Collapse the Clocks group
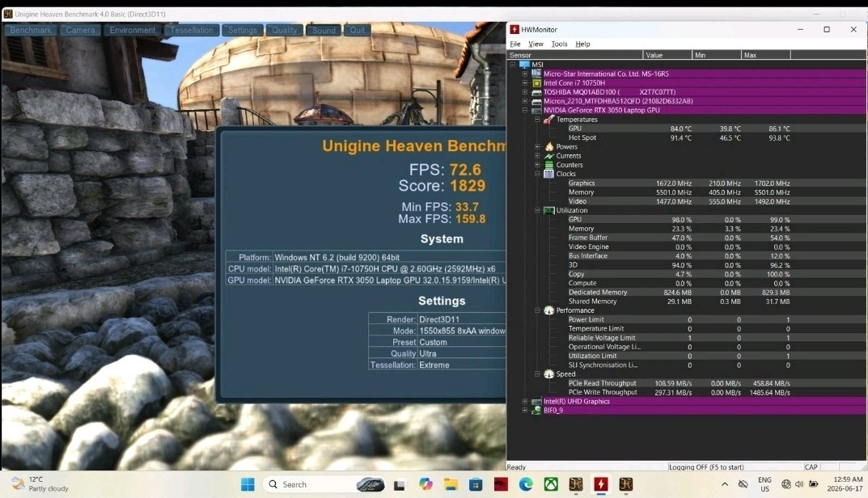The width and height of the screenshot is (868, 498). pyautogui.click(x=537, y=174)
